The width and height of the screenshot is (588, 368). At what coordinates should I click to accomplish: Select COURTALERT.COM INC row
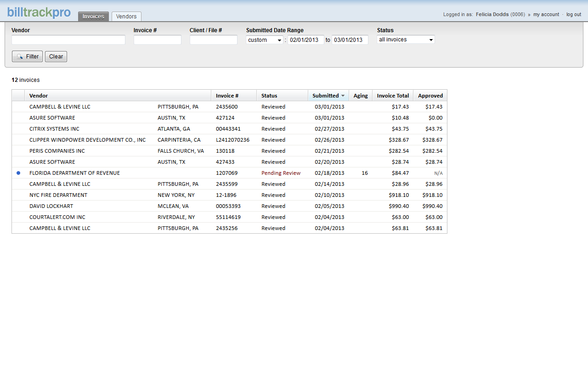pyautogui.click(x=229, y=217)
